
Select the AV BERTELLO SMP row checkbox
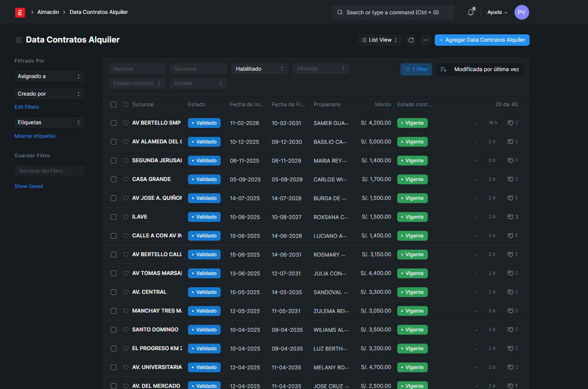[114, 123]
